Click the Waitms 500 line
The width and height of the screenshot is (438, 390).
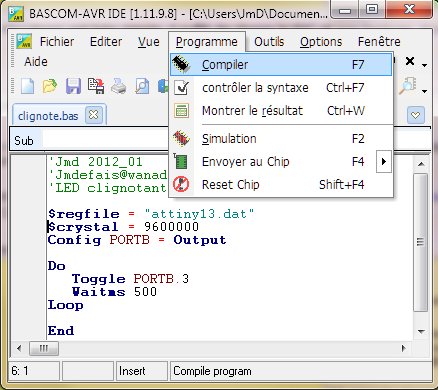pos(114,292)
